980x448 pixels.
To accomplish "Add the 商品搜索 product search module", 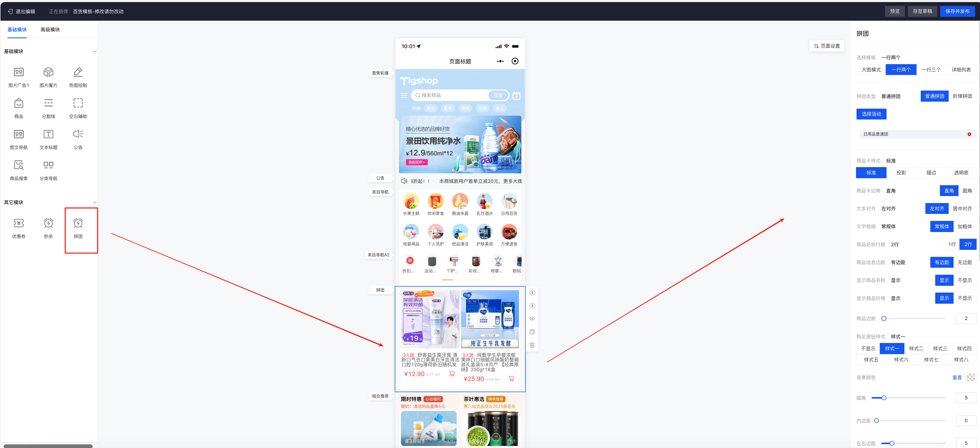I will [x=19, y=169].
